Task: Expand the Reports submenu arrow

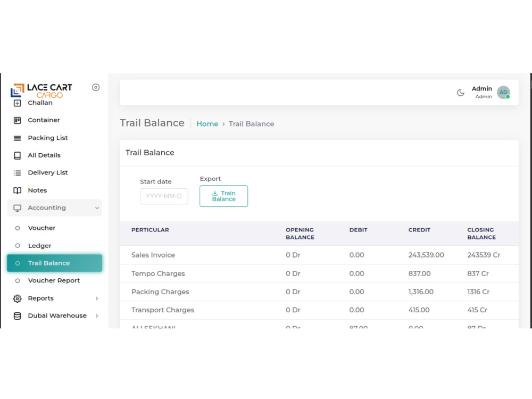Action: coord(97,298)
